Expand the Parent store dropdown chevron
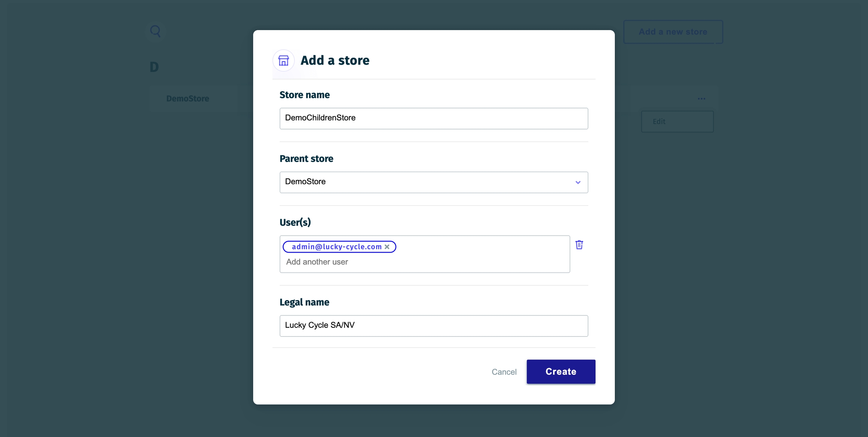 578,183
